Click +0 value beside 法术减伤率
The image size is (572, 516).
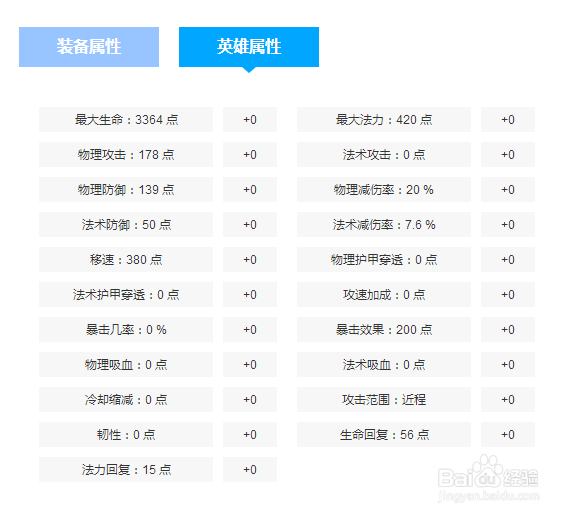pos(508,225)
